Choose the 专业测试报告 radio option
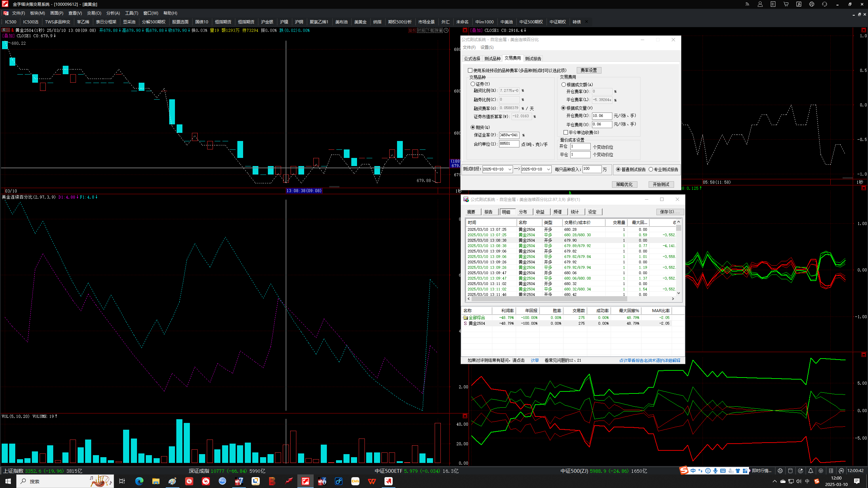The height and width of the screenshot is (488, 868). 651,169
